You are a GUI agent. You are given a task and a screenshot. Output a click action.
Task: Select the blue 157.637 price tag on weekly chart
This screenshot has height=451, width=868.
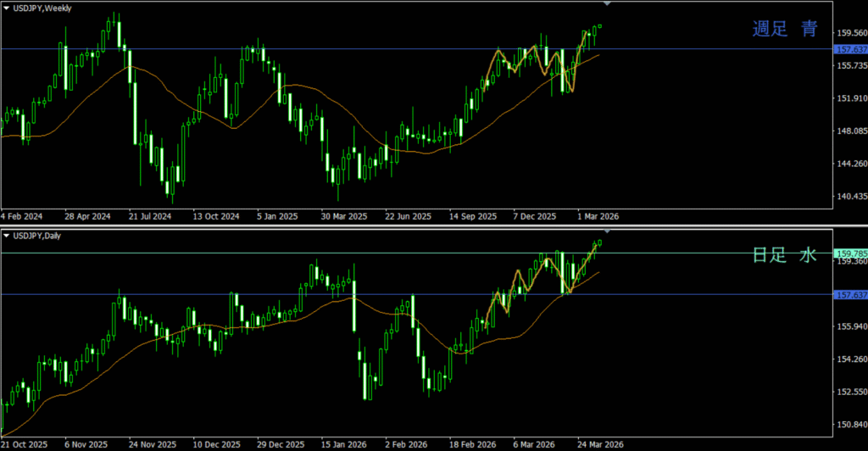tap(850, 49)
